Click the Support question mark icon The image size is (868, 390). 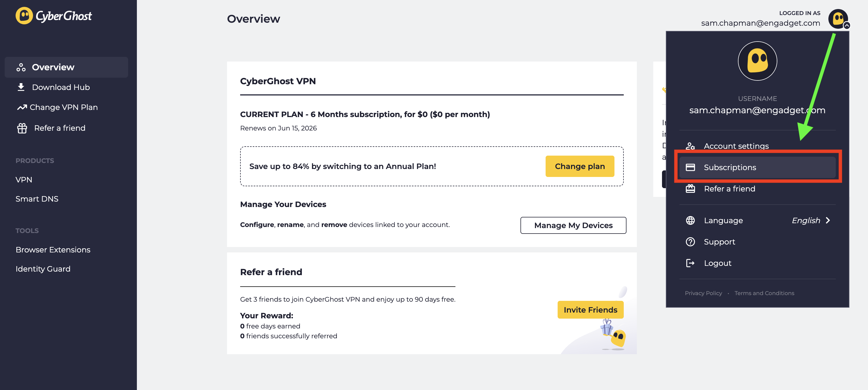[x=690, y=241]
